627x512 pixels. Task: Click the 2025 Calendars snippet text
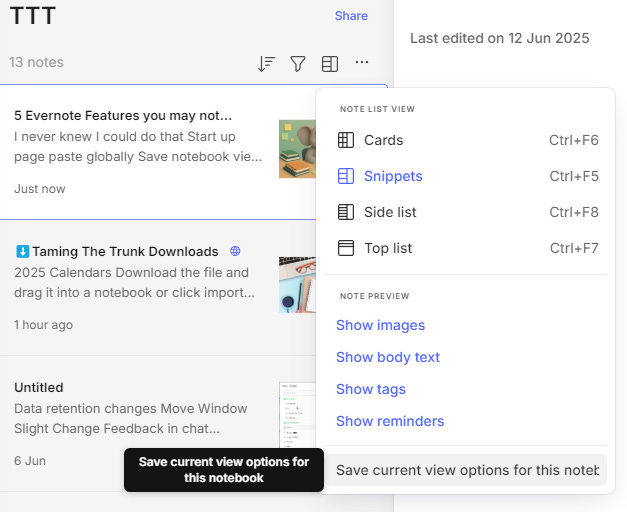pos(134,282)
